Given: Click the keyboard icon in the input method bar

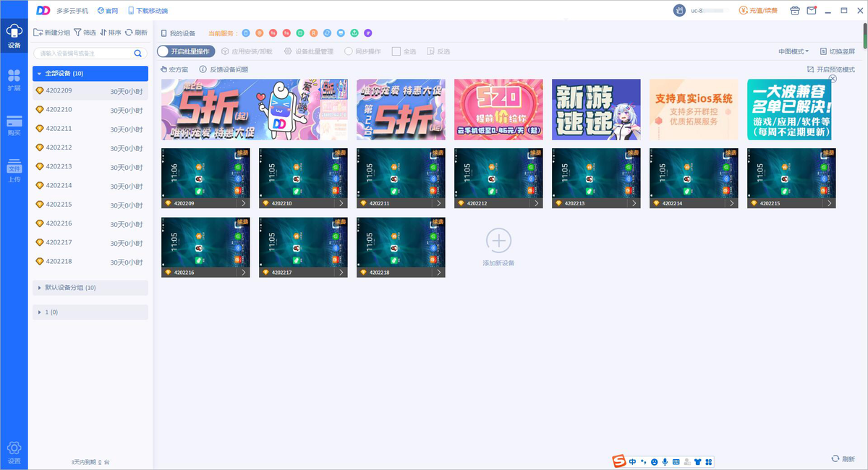Looking at the screenshot, I should (x=676, y=461).
